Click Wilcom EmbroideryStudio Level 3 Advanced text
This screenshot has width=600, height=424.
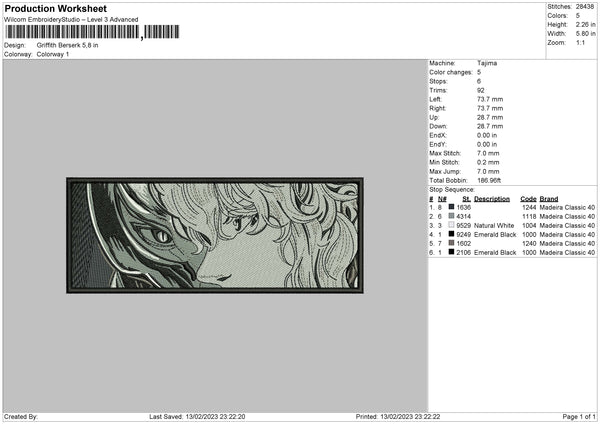[71, 20]
